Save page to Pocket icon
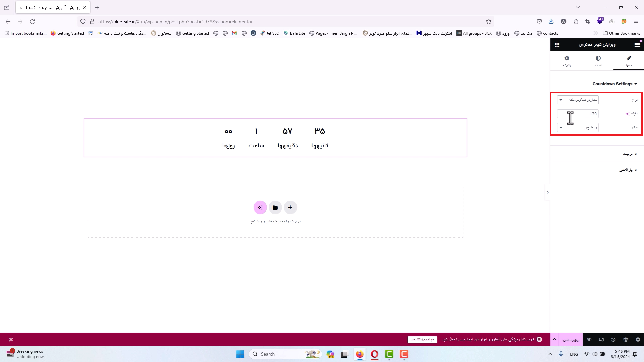 tap(539, 22)
